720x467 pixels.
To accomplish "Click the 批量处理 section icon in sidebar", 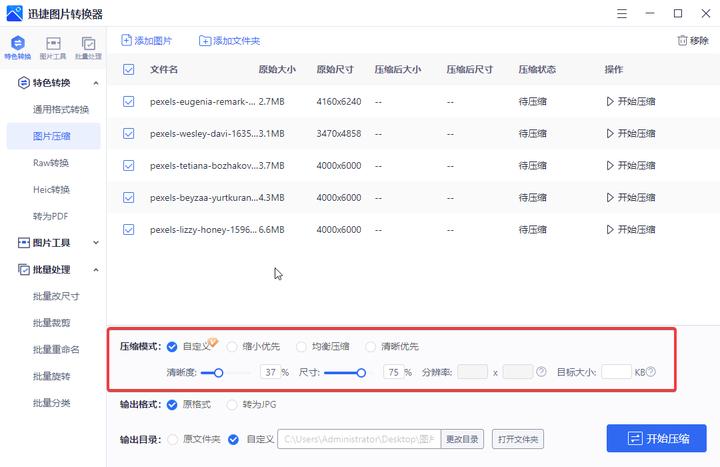I will [x=23, y=269].
